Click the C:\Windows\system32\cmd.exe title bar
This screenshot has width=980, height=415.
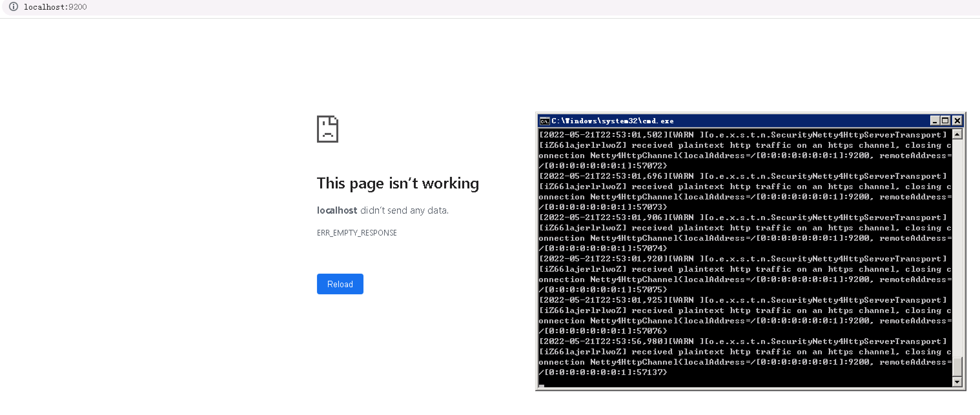[x=734, y=121]
